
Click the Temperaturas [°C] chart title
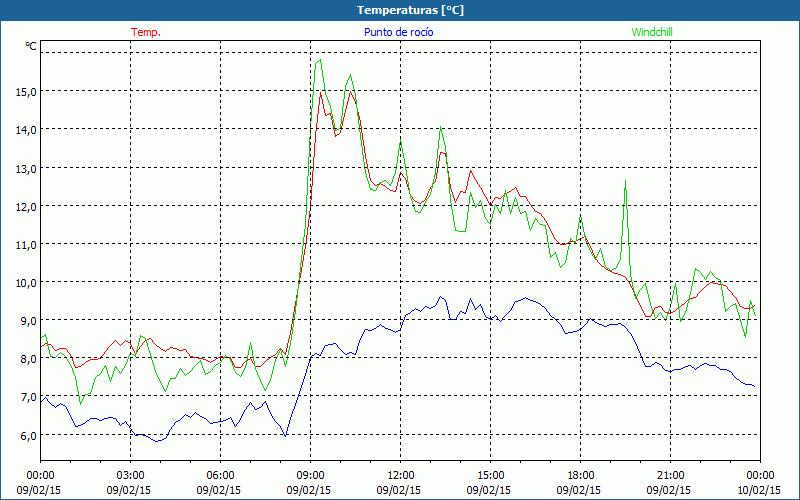410,10
